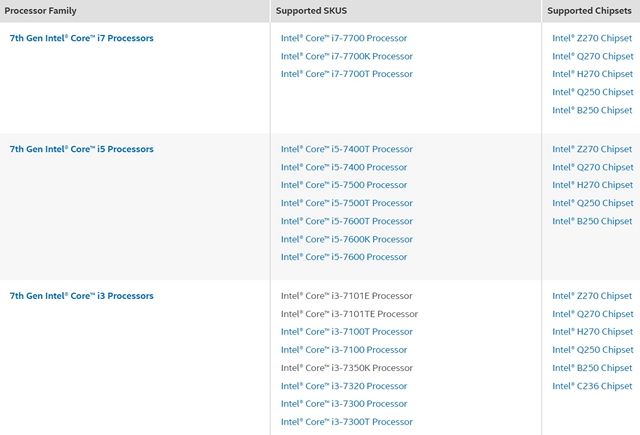Viewport: 640px width, 435px height.
Task: Open the Core i5-7600 Processor link
Action: coord(343,257)
